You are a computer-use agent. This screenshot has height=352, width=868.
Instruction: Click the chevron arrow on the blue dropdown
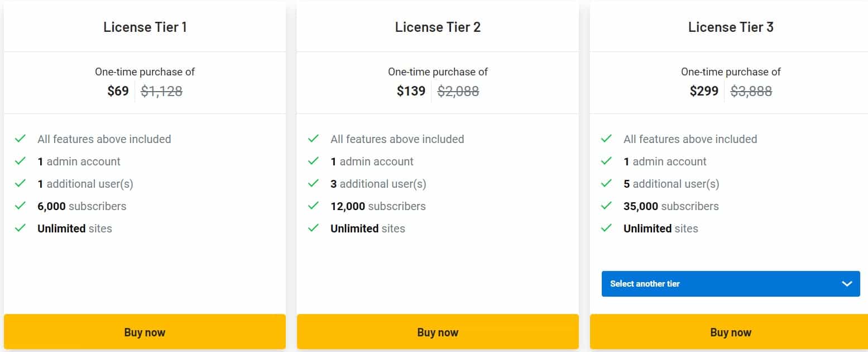click(x=846, y=283)
